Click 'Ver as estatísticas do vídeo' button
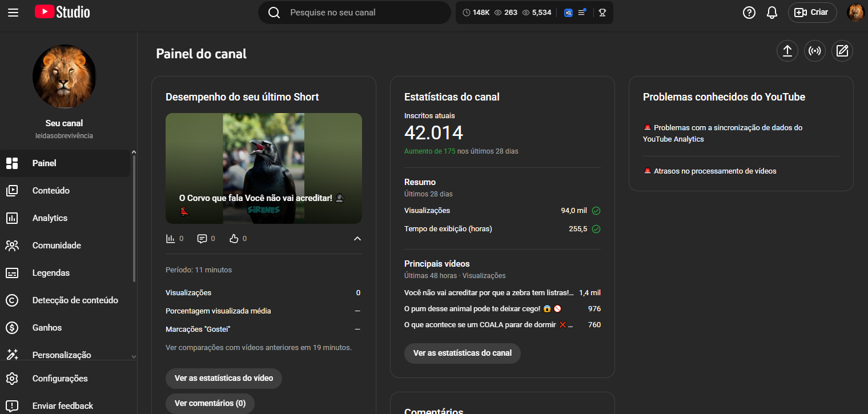The height and width of the screenshot is (414, 868). pyautogui.click(x=224, y=379)
